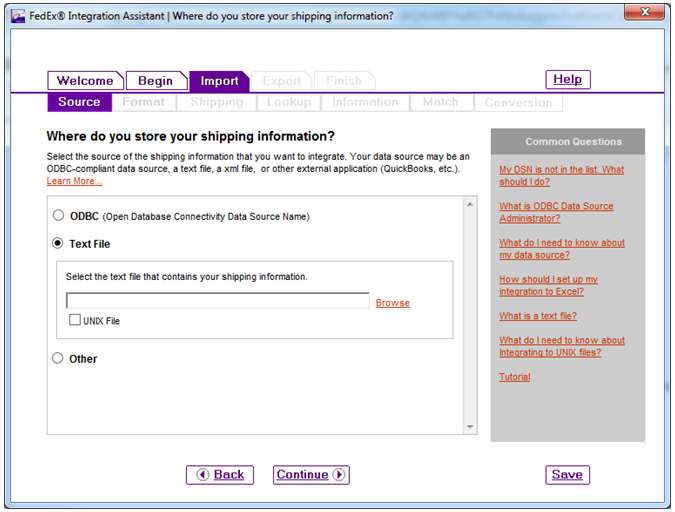Select the Text File radio button
Viewport: 675px width, 512px height.
click(58, 243)
